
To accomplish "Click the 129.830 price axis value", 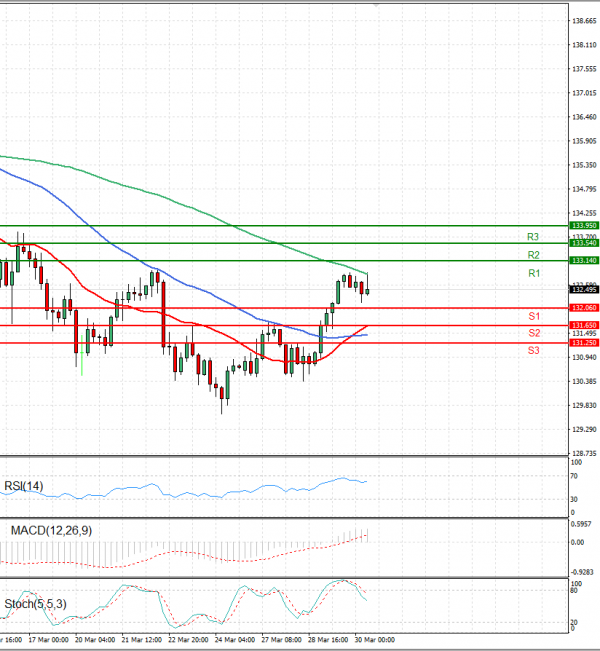I will [584, 405].
